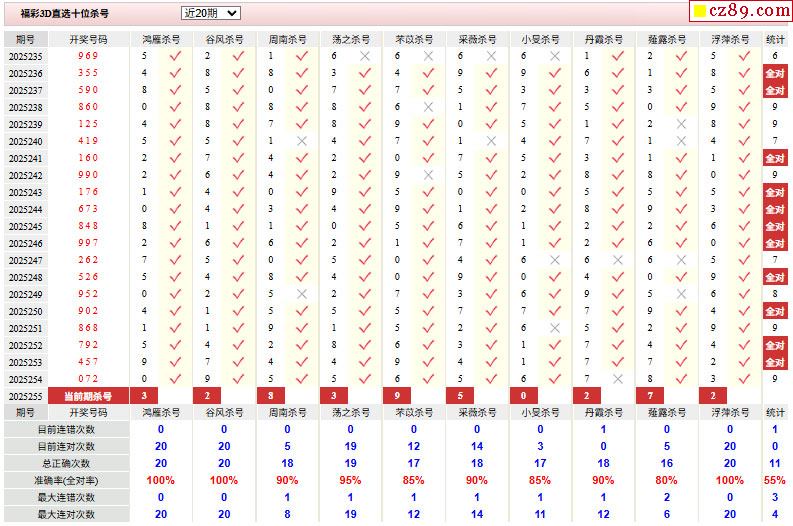Click the 小旻 X mark in row 2025251
Image resolution: width=793 pixels, height=526 pixels.
click(555, 328)
